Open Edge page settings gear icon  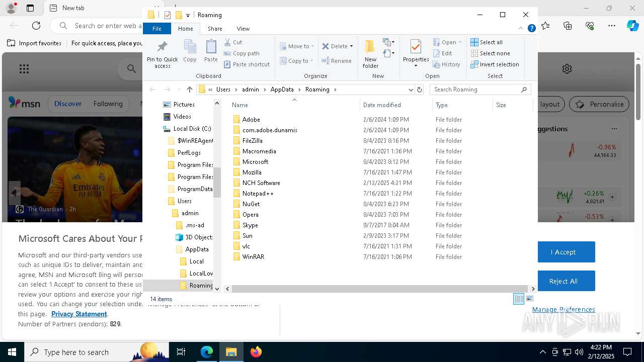pos(567,69)
